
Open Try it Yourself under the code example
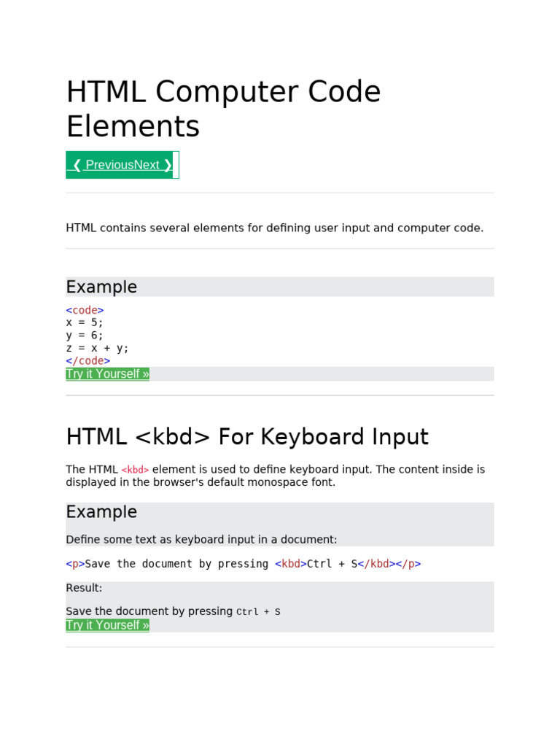point(107,374)
